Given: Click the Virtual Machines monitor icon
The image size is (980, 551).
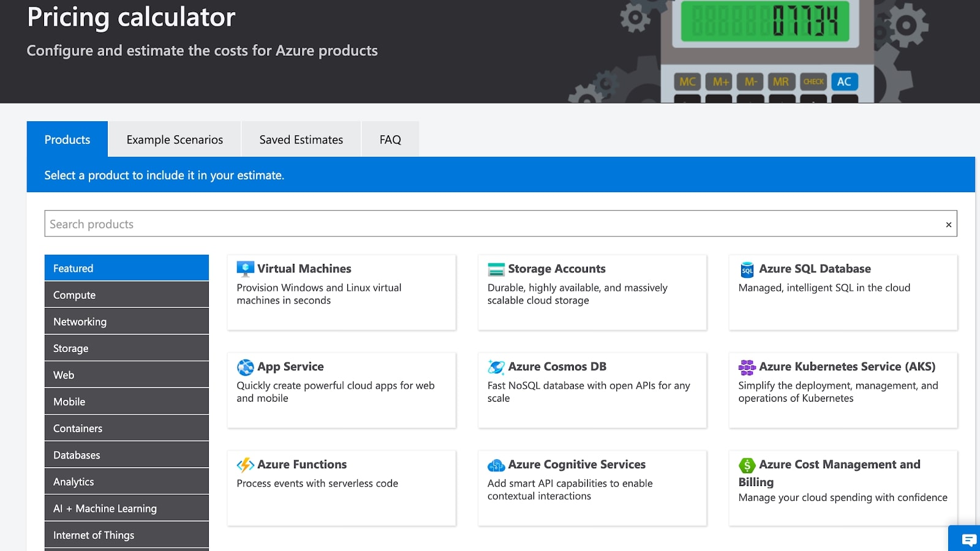Looking at the screenshot, I should (246, 269).
